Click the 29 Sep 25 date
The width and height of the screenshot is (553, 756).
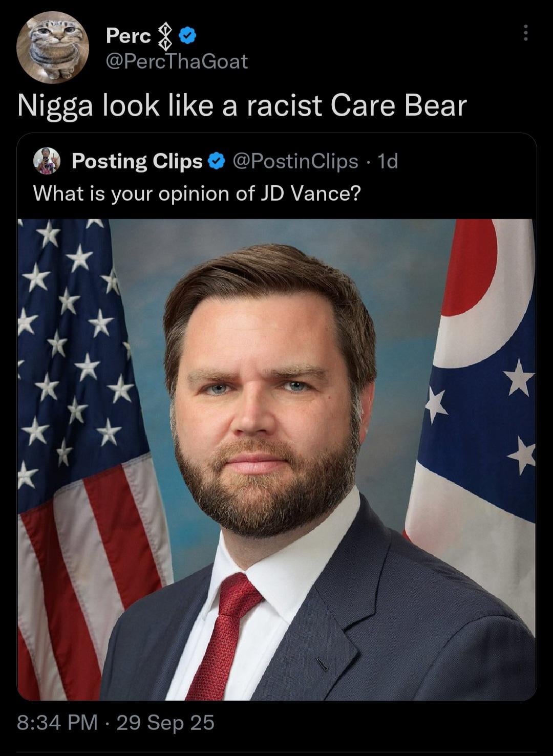165,722
